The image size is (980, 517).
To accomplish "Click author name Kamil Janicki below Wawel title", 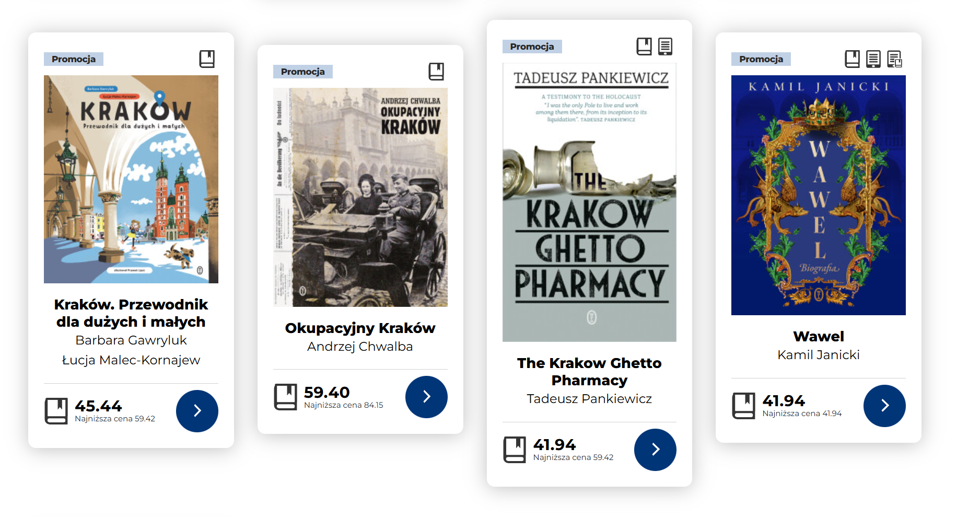I will point(818,355).
